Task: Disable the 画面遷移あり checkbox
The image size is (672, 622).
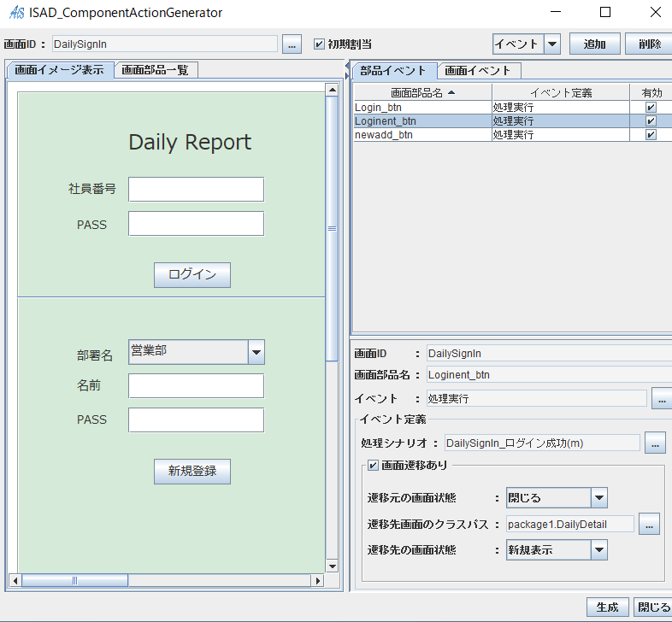Action: coord(373,465)
